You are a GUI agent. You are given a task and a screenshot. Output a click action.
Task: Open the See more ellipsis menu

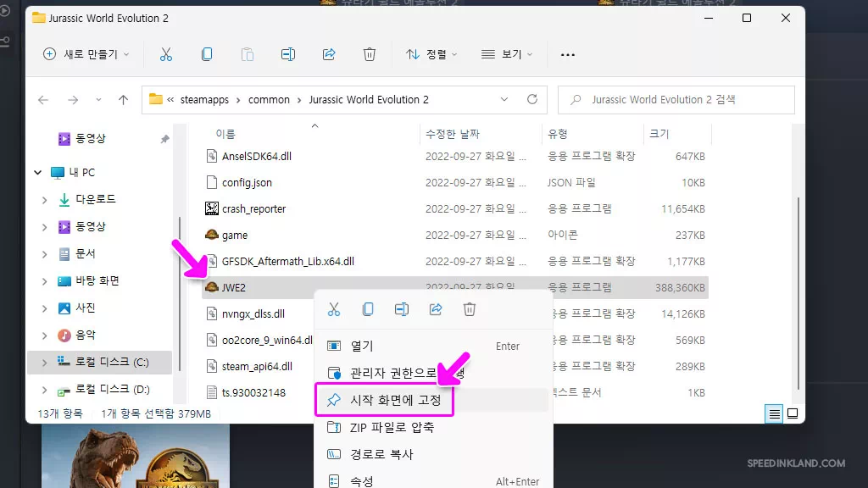[x=567, y=55]
